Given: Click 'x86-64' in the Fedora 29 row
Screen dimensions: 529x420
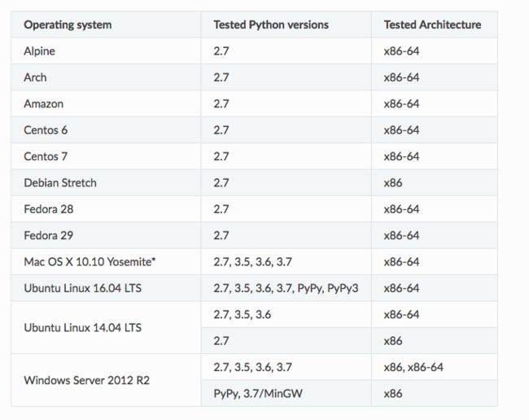Looking at the screenshot, I should 401,235.
